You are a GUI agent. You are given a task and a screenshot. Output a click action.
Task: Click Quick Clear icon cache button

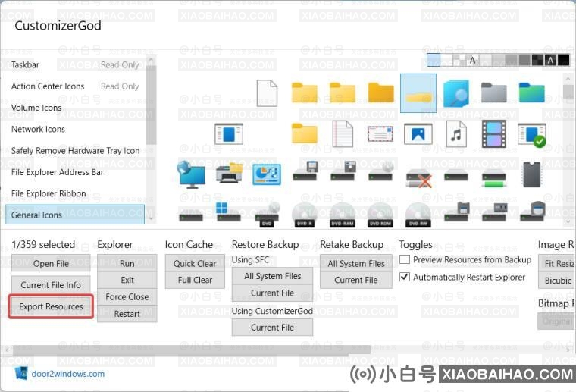195,263
